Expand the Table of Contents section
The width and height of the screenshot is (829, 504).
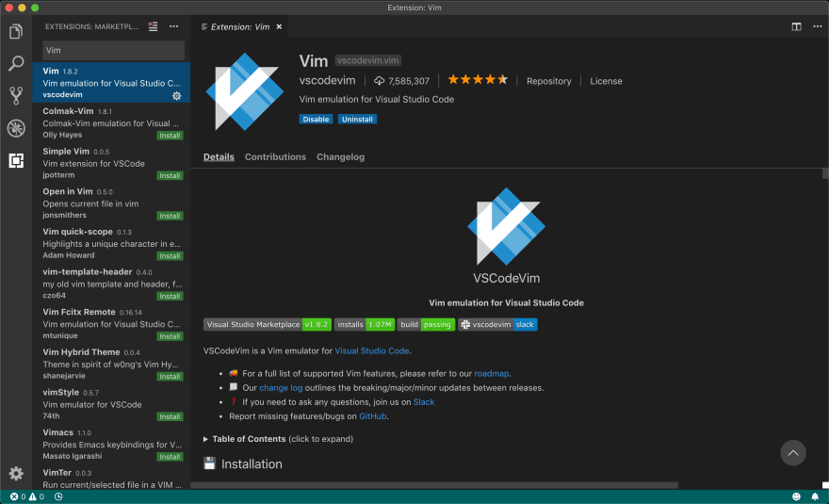click(x=278, y=439)
